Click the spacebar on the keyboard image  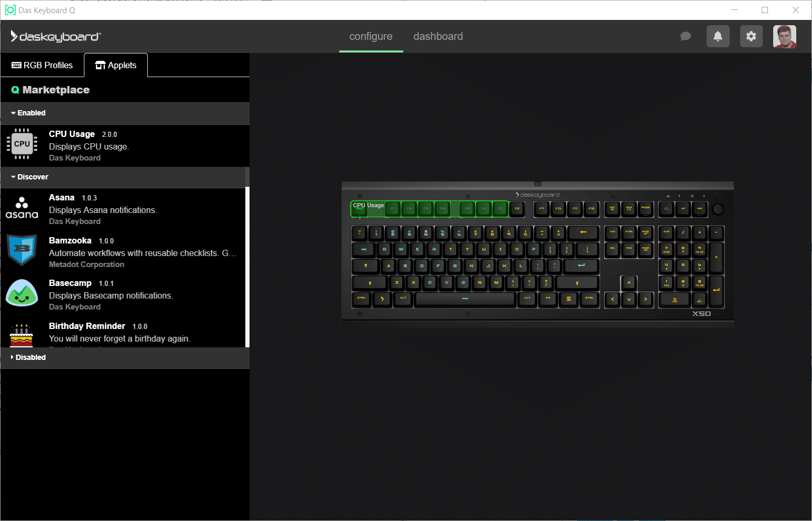(464, 299)
